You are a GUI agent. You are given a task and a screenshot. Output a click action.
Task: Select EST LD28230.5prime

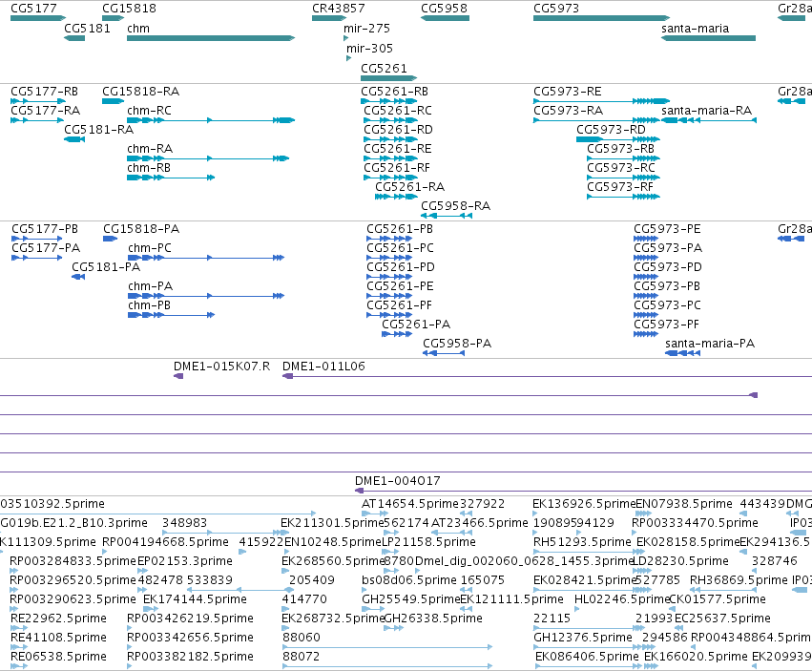tap(681, 561)
